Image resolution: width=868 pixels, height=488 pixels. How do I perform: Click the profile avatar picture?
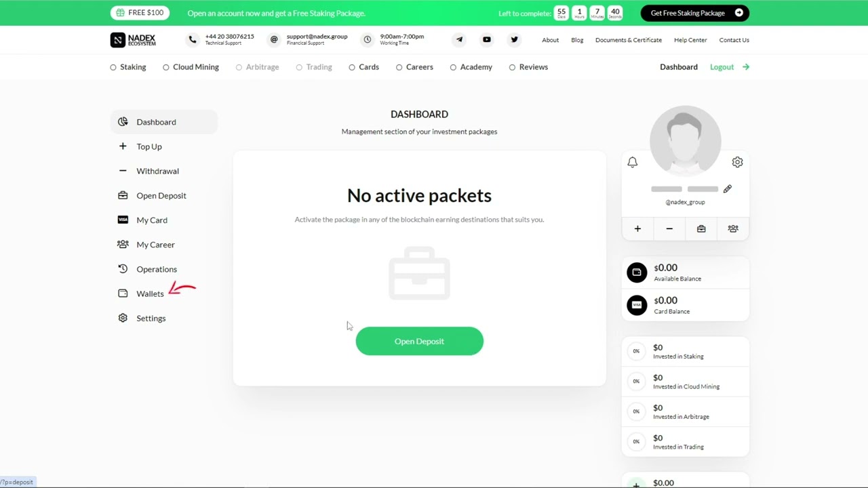click(685, 140)
